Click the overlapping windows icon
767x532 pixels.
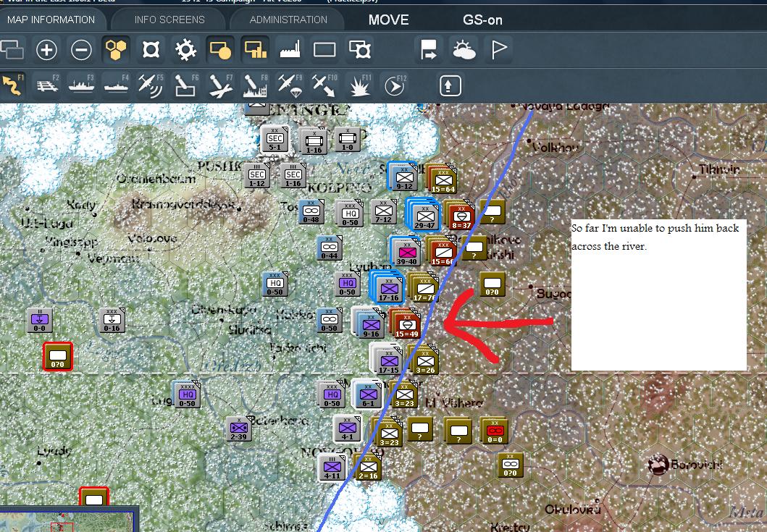pyautogui.click(x=12, y=49)
